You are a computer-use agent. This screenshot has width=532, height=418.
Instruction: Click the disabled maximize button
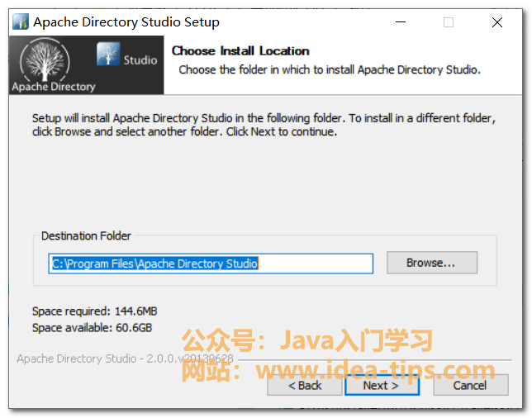(x=449, y=22)
